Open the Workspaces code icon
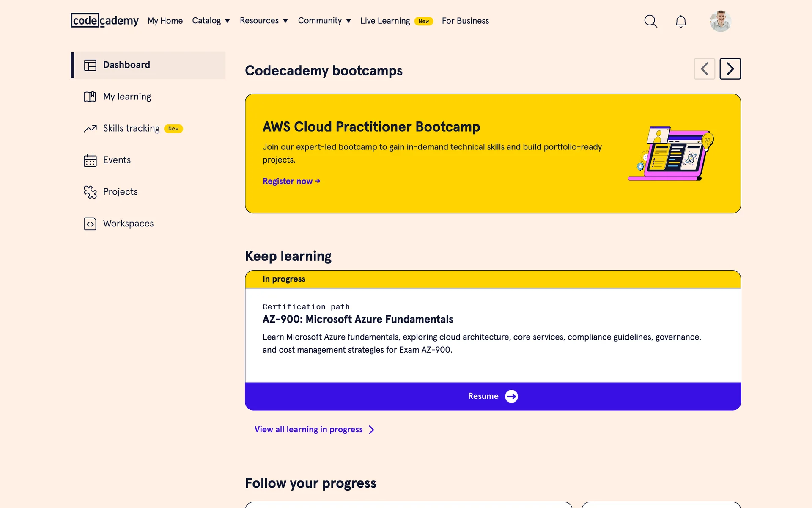This screenshot has height=508, width=812. tap(90, 224)
